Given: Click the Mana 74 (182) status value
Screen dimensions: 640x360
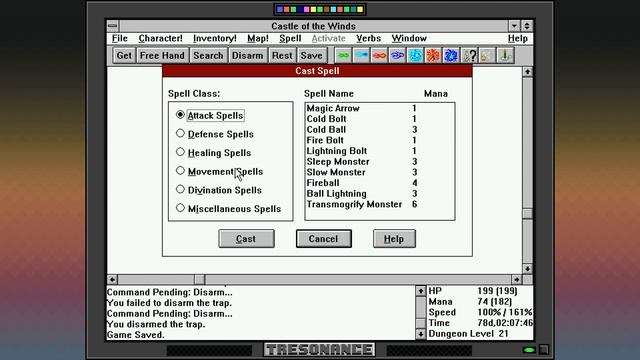Looking at the screenshot, I should click(495, 302).
